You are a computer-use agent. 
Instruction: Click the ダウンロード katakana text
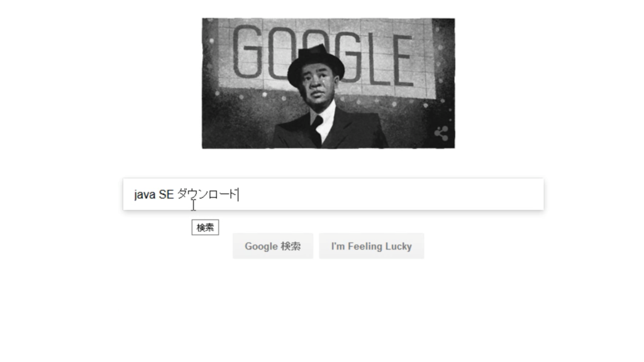click(x=208, y=194)
